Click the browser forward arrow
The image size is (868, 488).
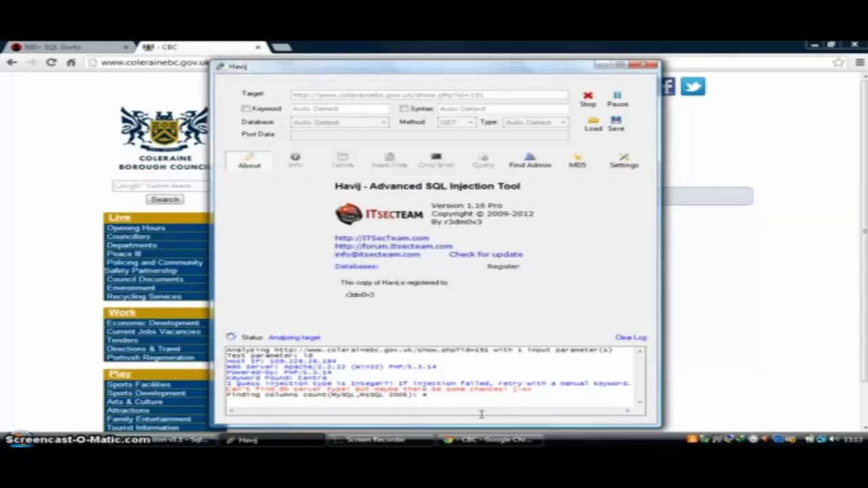(31, 62)
